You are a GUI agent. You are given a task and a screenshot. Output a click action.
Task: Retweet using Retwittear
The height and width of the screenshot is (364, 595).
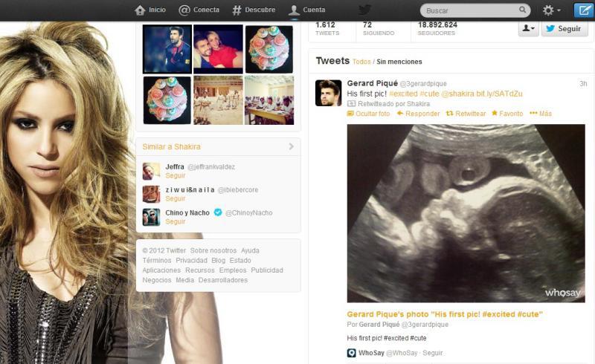click(466, 114)
